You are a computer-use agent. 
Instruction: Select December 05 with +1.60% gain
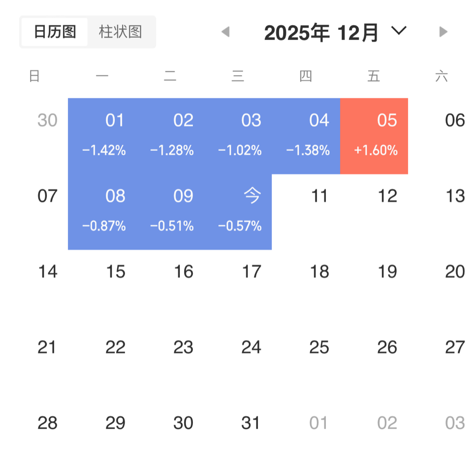tap(374, 136)
